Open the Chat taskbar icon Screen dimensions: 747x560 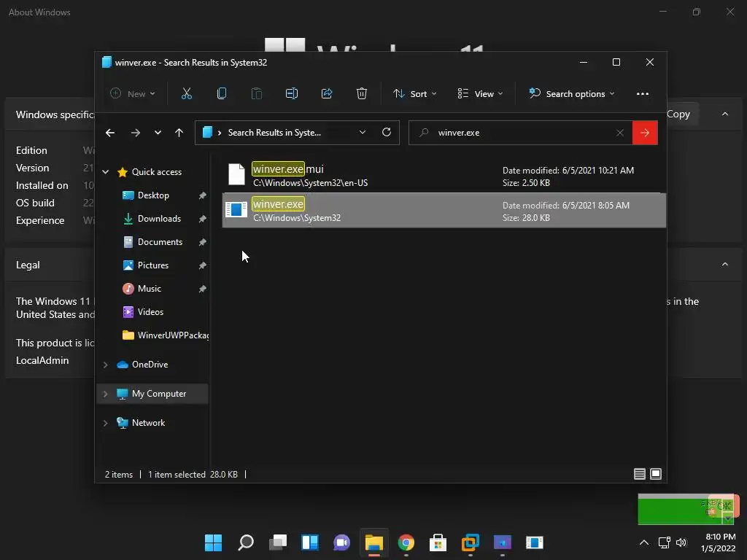(x=341, y=542)
